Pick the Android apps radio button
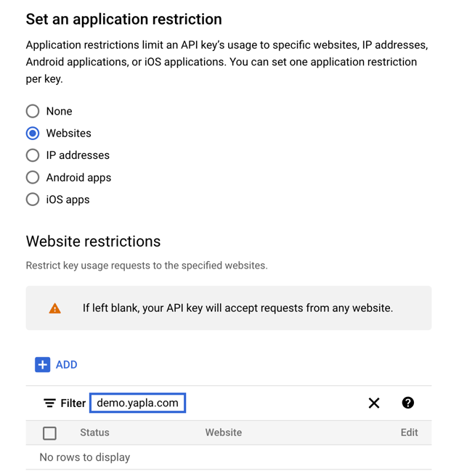The height and width of the screenshot is (476, 451). [33, 177]
